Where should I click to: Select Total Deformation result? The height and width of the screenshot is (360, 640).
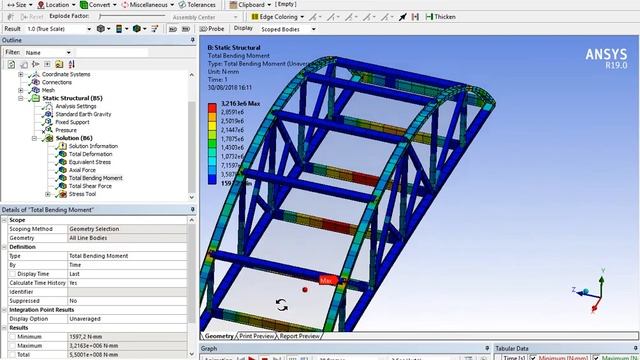click(x=90, y=154)
